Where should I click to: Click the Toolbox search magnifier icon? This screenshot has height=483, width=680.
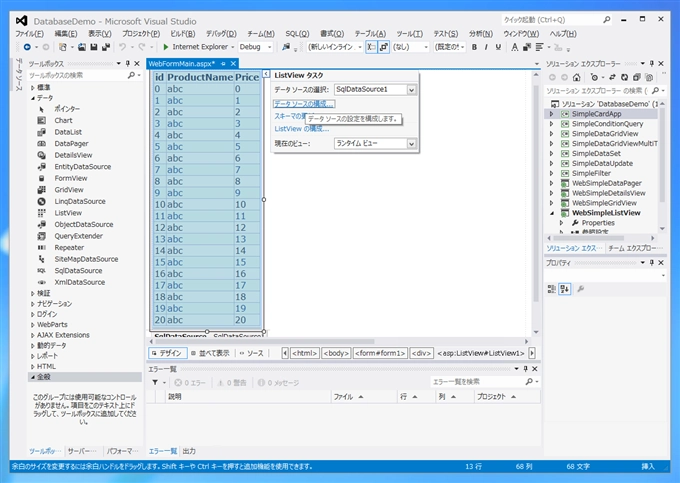pyautogui.click(x=131, y=75)
